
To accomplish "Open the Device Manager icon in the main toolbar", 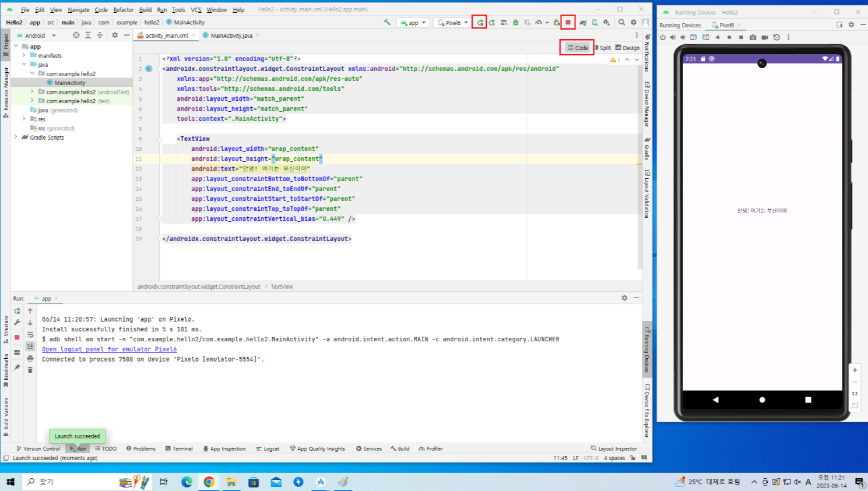I will tap(595, 22).
